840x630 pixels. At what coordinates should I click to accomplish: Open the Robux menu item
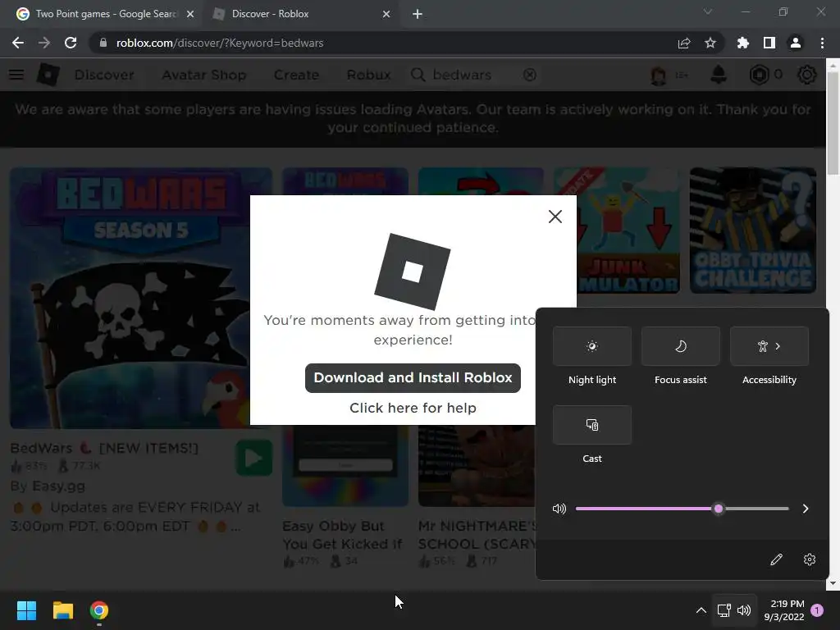tap(368, 75)
